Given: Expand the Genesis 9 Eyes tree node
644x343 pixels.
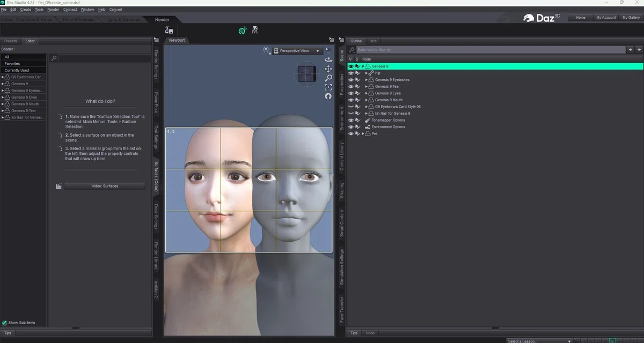Looking at the screenshot, I should tap(367, 93).
